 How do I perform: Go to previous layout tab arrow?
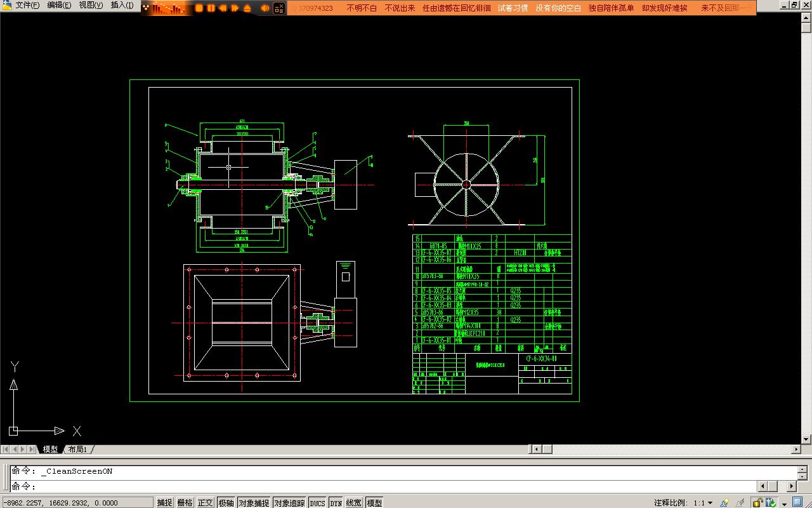click(15, 449)
